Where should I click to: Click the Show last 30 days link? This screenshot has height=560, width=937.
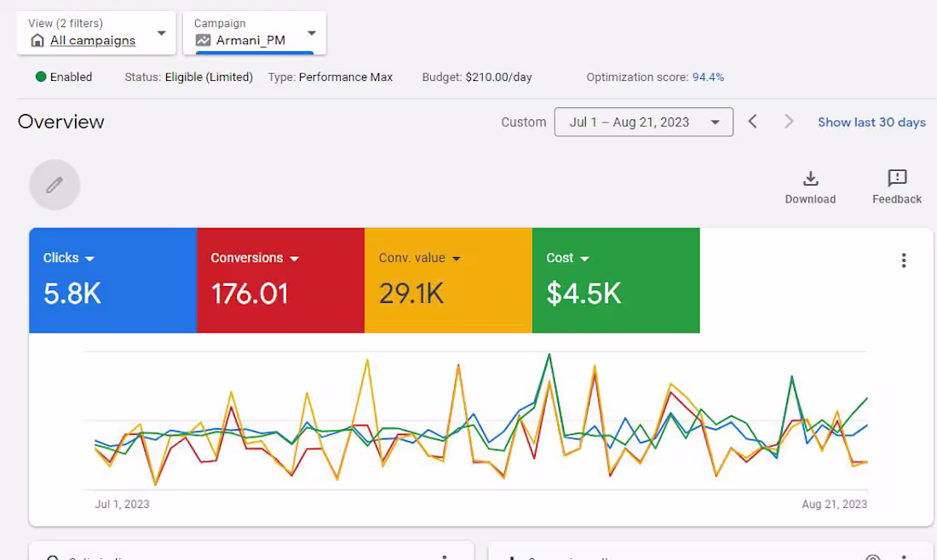click(x=871, y=122)
